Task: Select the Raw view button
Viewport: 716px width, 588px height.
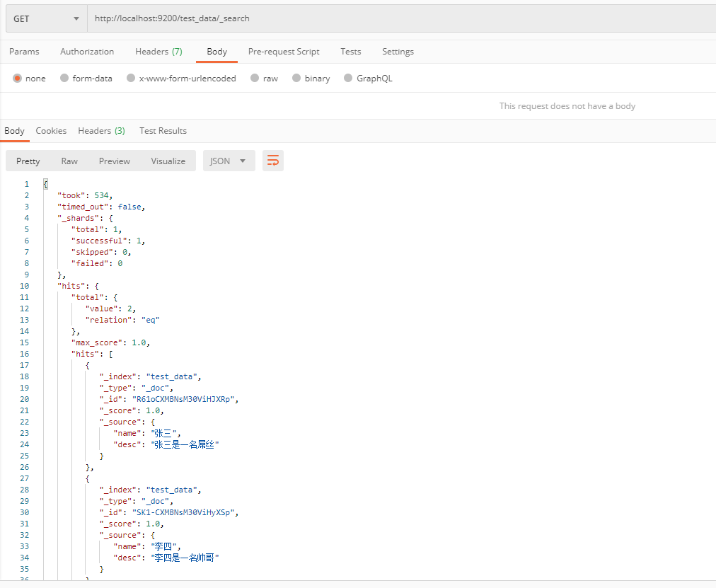Action: click(x=69, y=161)
